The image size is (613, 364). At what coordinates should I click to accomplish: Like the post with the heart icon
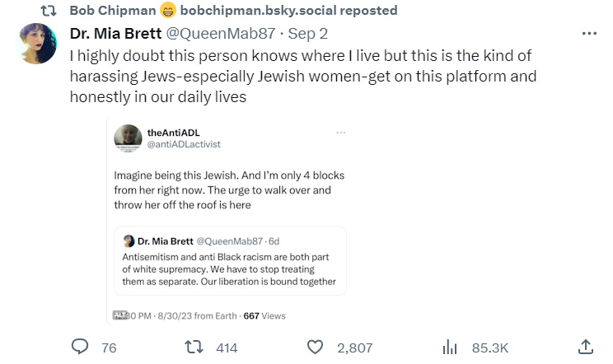tap(315, 348)
